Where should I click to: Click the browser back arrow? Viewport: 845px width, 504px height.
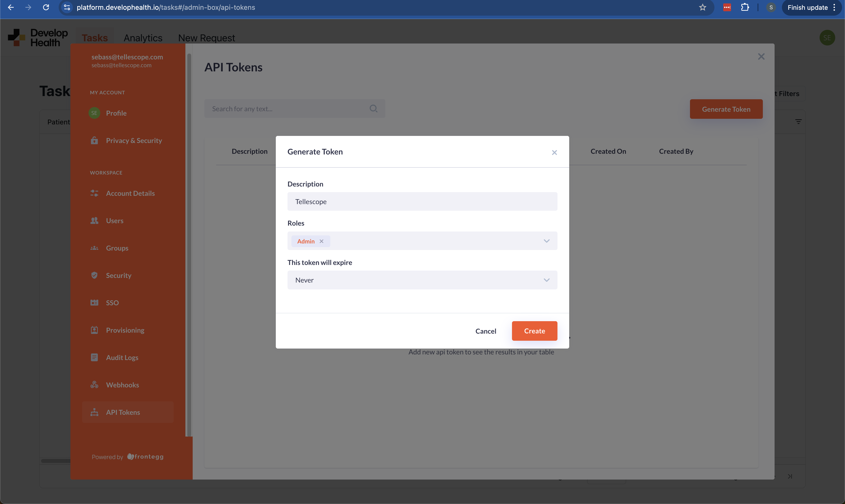[x=11, y=7]
